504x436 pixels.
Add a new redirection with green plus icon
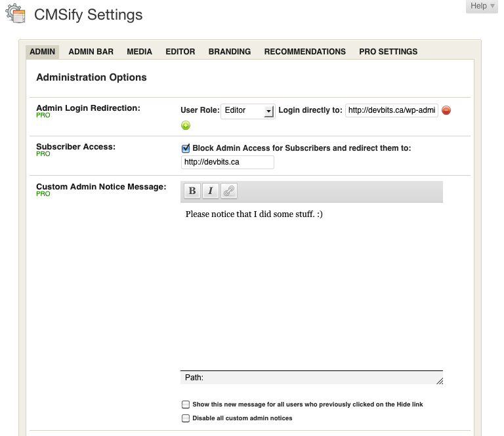tap(186, 125)
